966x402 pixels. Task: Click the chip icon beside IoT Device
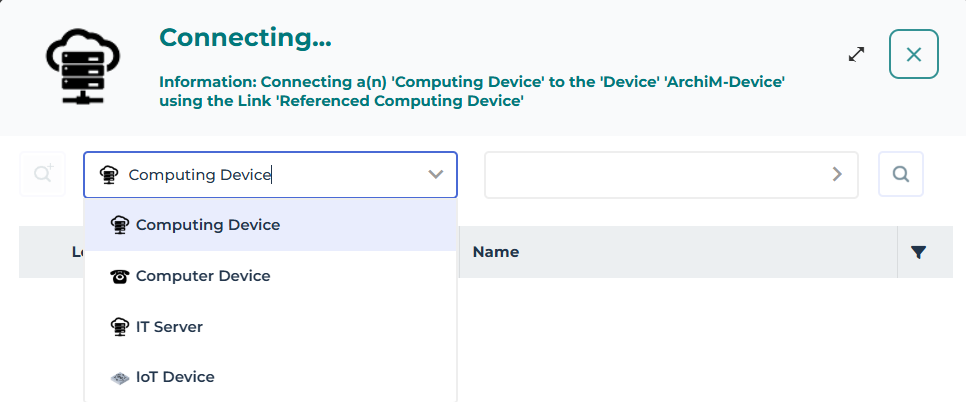120,378
